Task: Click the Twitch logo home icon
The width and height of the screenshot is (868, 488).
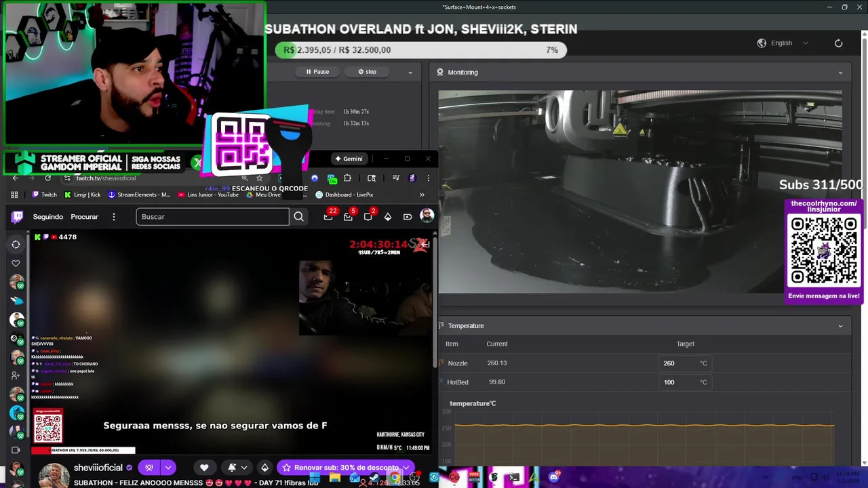Action: point(17,217)
